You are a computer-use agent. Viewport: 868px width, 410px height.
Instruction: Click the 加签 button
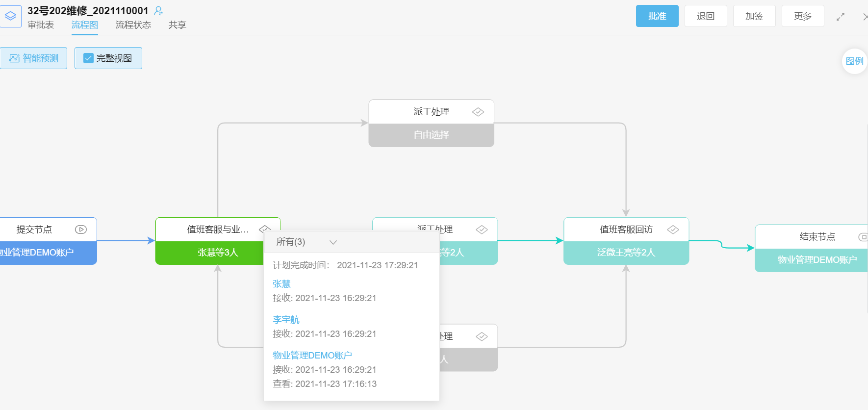coord(754,16)
